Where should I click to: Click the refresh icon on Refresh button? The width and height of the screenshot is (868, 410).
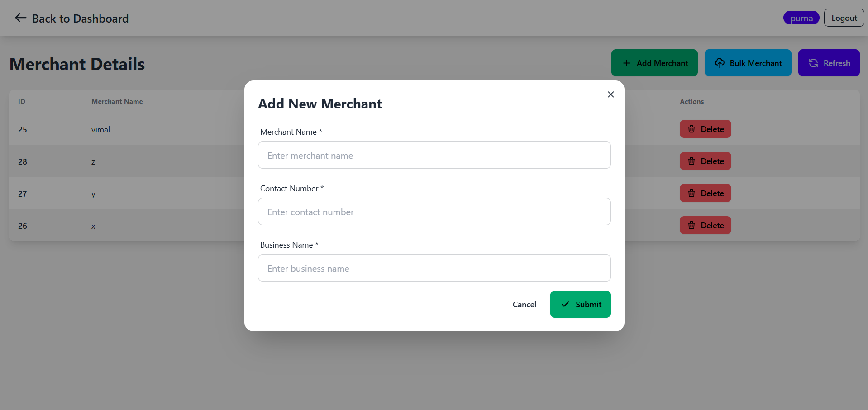[813, 63]
